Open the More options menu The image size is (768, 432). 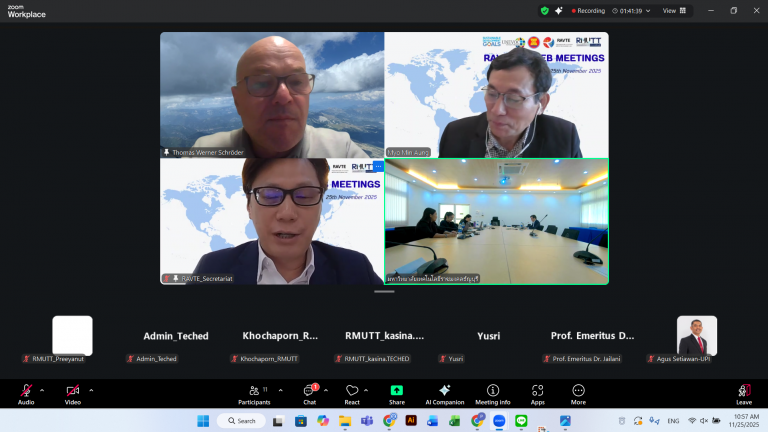pyautogui.click(x=578, y=391)
